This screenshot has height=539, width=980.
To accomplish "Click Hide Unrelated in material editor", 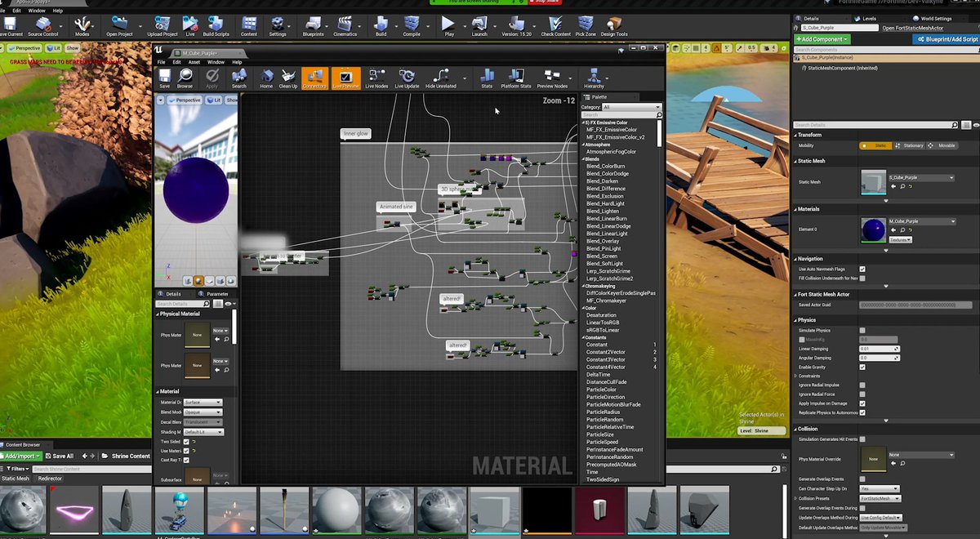I will pyautogui.click(x=441, y=78).
